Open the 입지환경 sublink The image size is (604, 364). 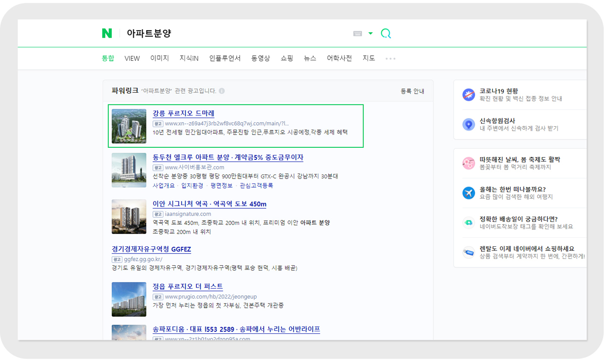point(192,186)
